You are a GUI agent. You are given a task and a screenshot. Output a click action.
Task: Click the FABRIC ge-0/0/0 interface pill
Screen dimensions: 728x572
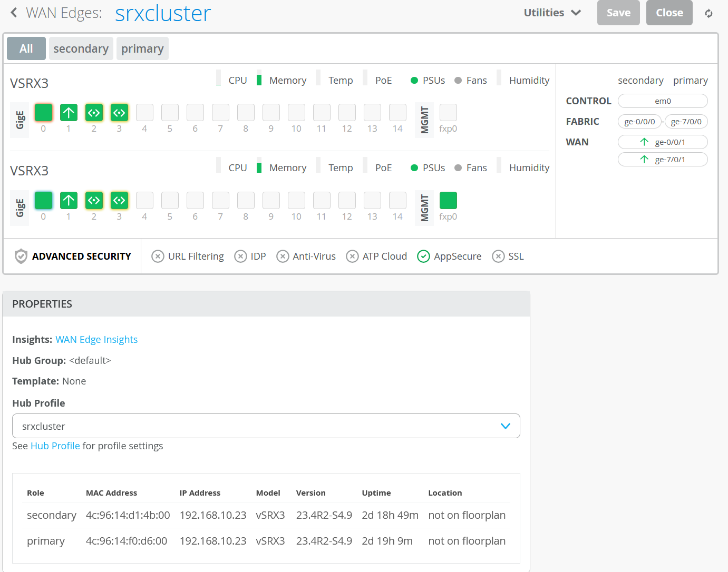pyautogui.click(x=639, y=121)
